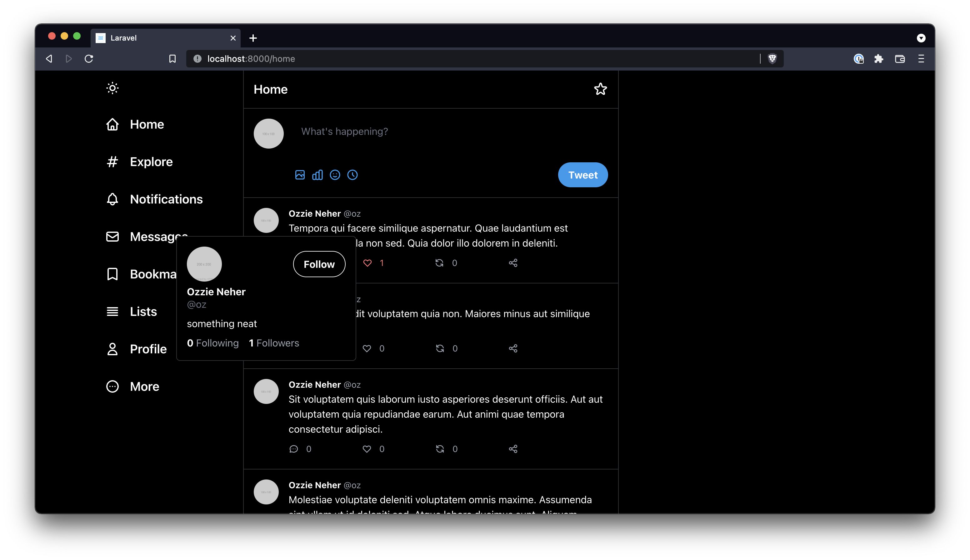This screenshot has height=560, width=970.
Task: Follow Ozzie Neher from the hover card
Action: (319, 264)
